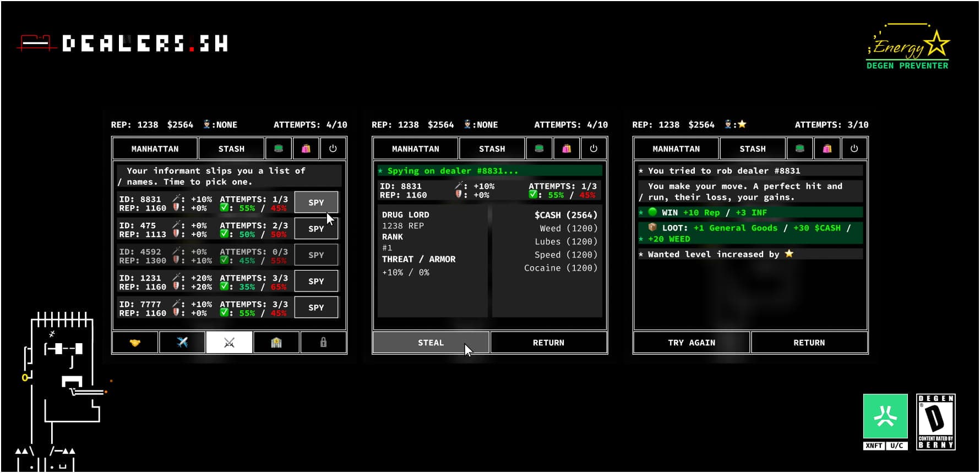
Task: Open the bank building icon in the left panel
Action: pyautogui.click(x=276, y=343)
